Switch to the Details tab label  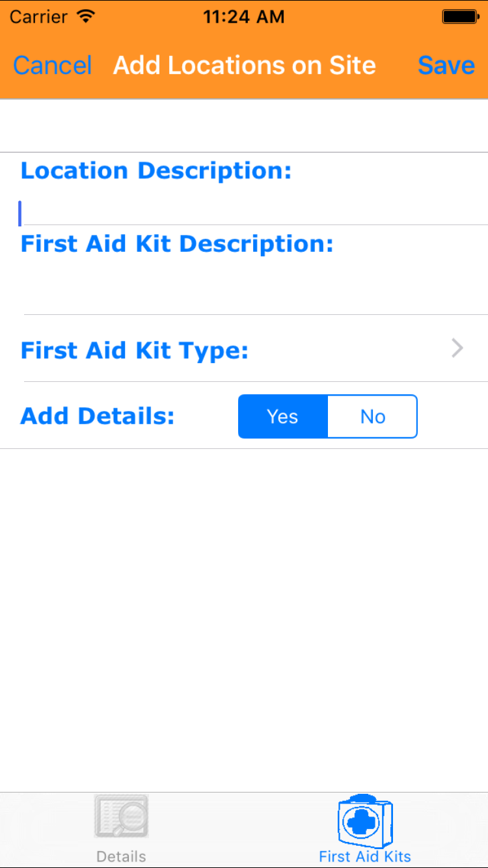coord(121,856)
